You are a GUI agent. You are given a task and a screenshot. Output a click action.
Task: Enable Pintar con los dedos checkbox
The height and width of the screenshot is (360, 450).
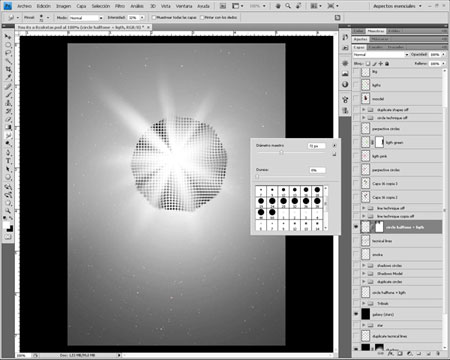202,17
